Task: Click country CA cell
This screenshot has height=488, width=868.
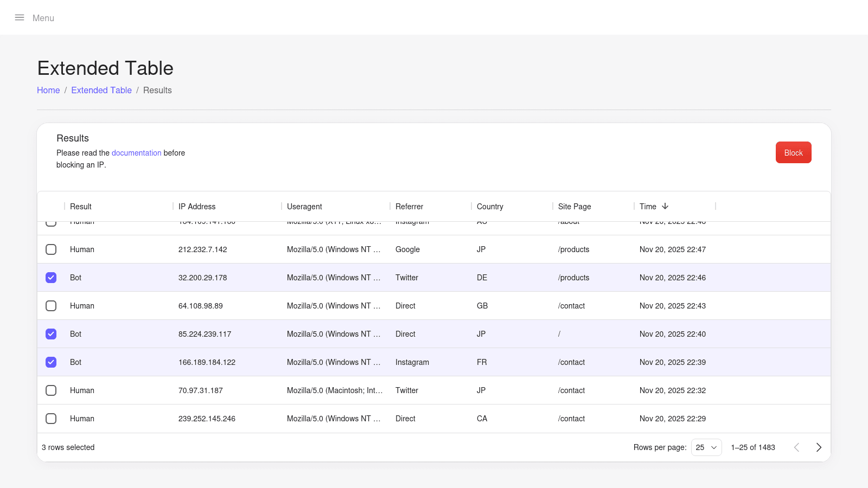Action: tap(482, 419)
